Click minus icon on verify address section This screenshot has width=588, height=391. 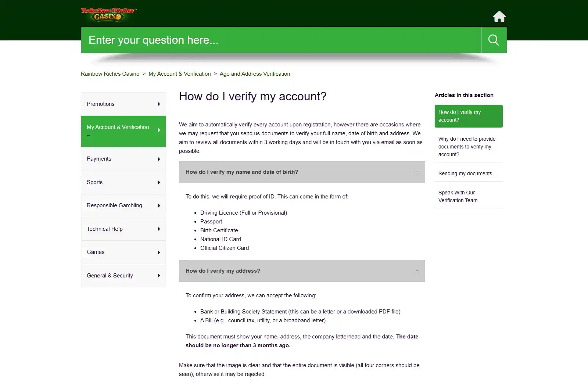pyautogui.click(x=417, y=271)
